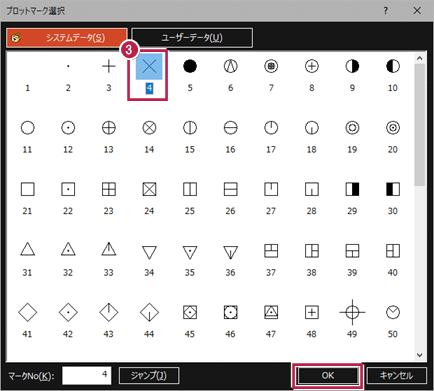434x391 pixels.
Task: Pick the inverted triangle with dot mark 35
Action: (x=190, y=252)
